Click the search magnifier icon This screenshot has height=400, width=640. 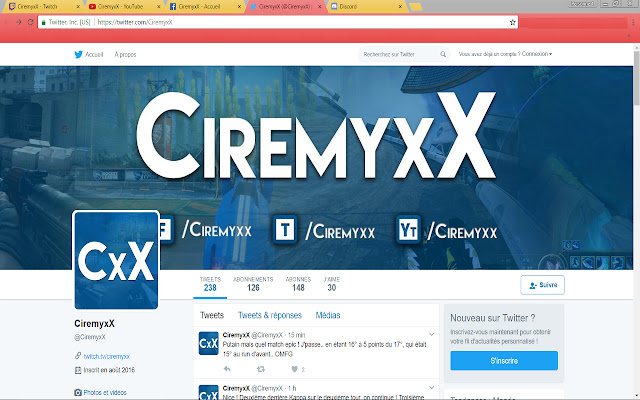tap(443, 54)
